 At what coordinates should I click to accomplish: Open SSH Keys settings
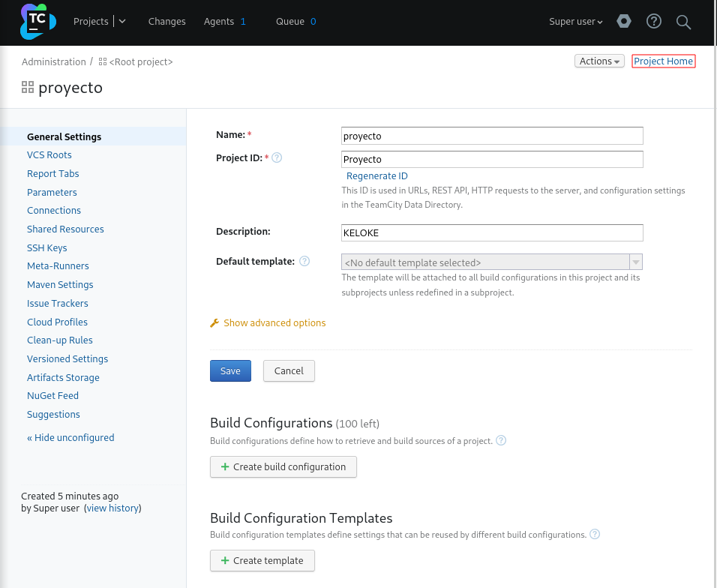(x=47, y=247)
